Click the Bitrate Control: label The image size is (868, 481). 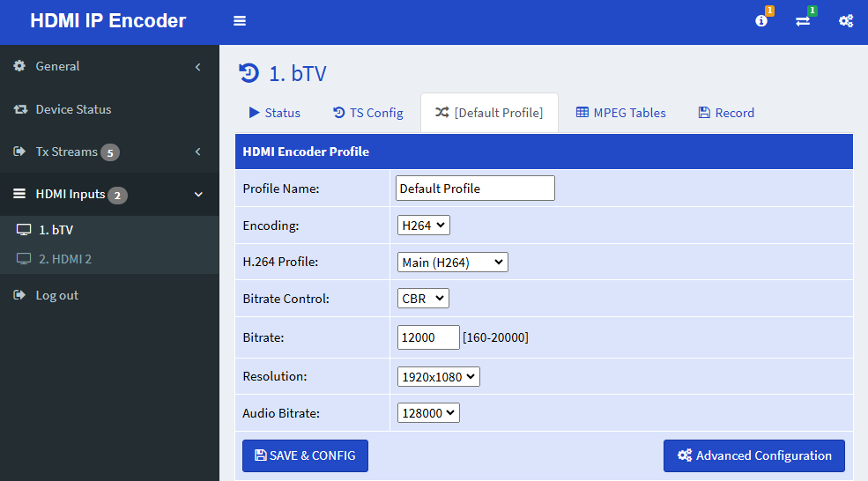(x=286, y=299)
